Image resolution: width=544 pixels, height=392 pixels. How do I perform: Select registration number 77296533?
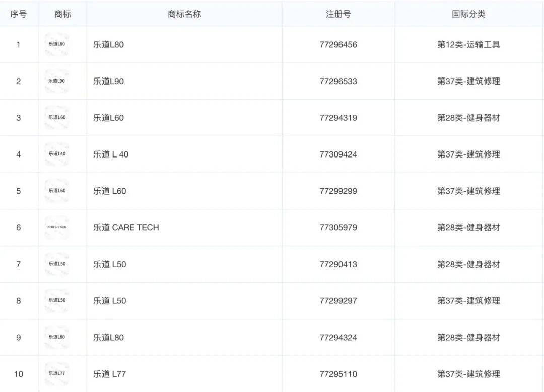[338, 81]
